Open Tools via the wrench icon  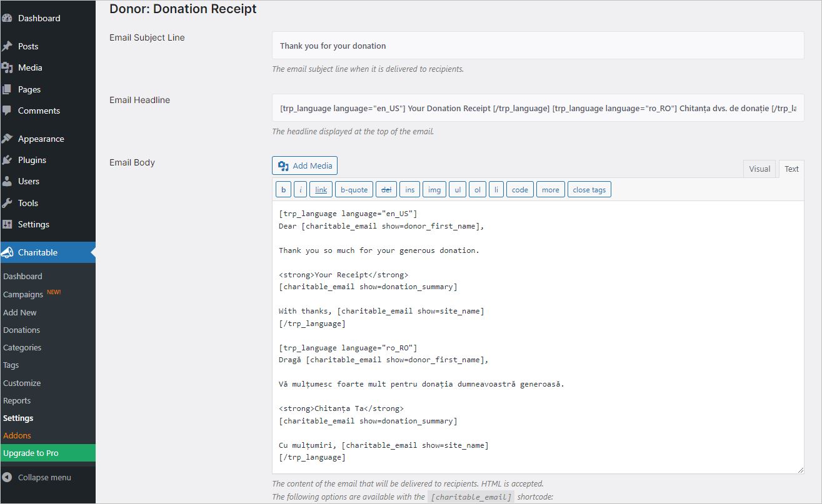[x=13, y=202]
